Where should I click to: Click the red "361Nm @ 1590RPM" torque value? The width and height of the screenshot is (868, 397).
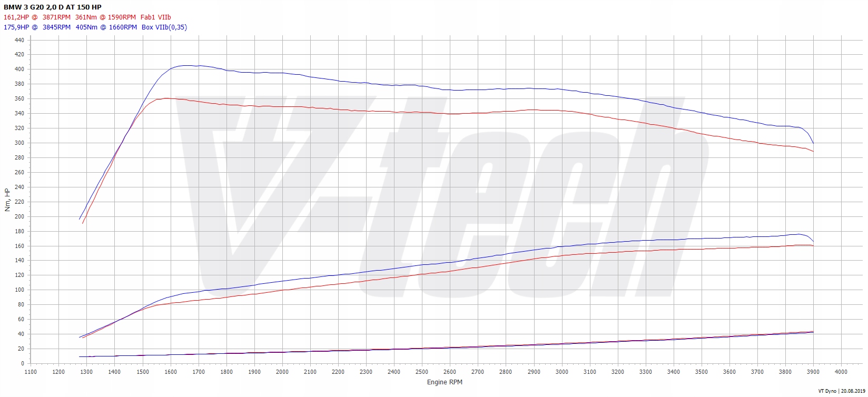[x=105, y=17]
